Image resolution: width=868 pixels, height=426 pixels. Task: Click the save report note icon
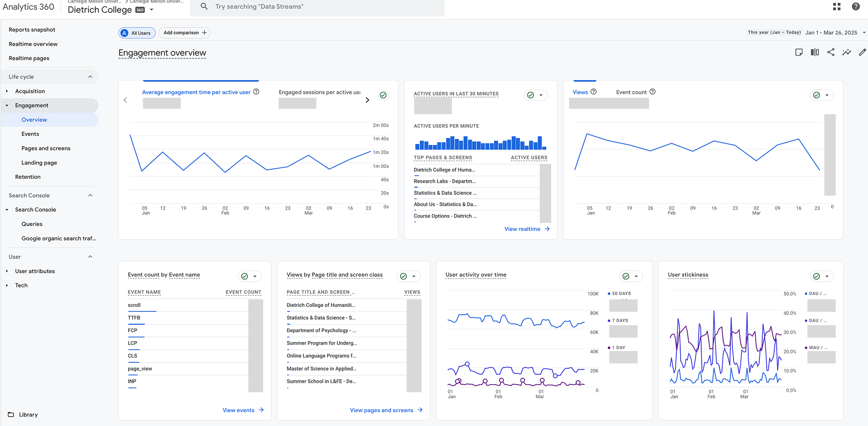point(799,52)
